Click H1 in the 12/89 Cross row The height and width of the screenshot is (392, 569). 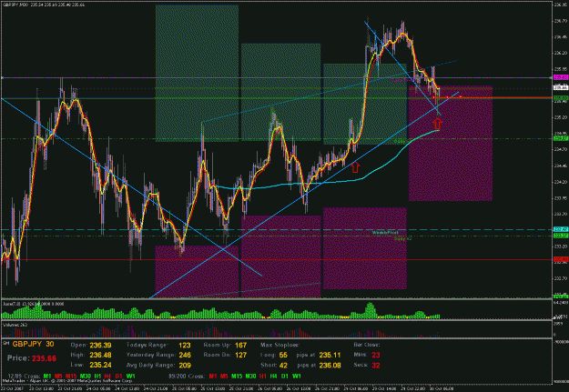(x=98, y=377)
